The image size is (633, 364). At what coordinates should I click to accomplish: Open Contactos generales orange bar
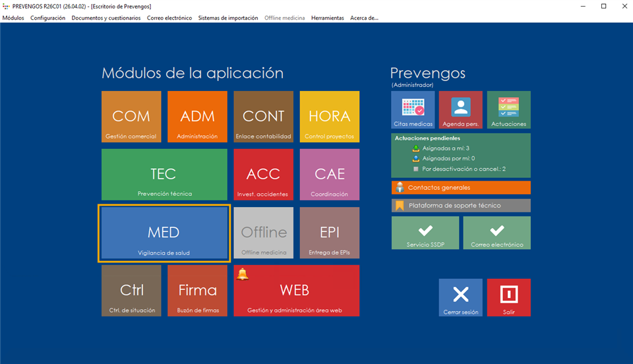pyautogui.click(x=460, y=187)
